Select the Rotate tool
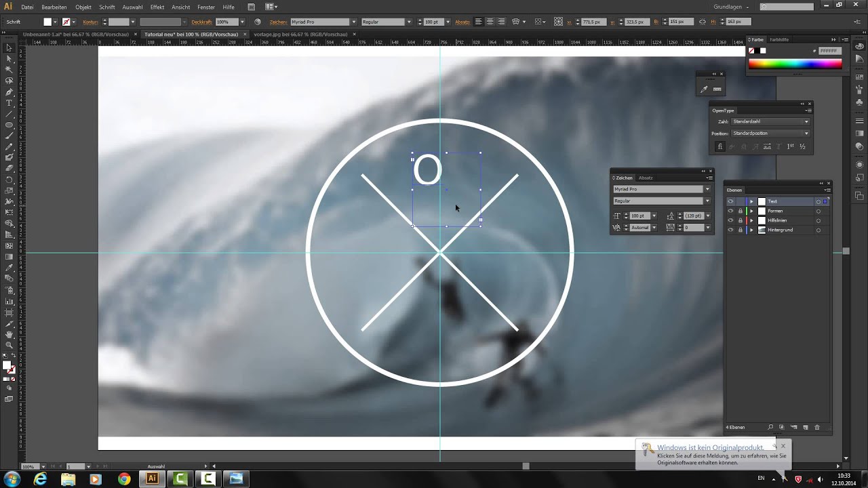The height and width of the screenshot is (488, 868). [x=9, y=180]
